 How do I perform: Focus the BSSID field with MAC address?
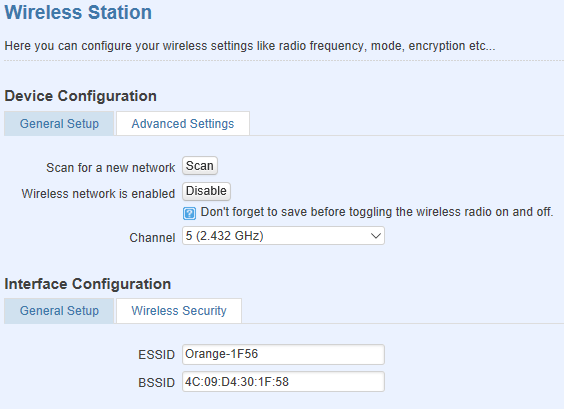tap(283, 382)
